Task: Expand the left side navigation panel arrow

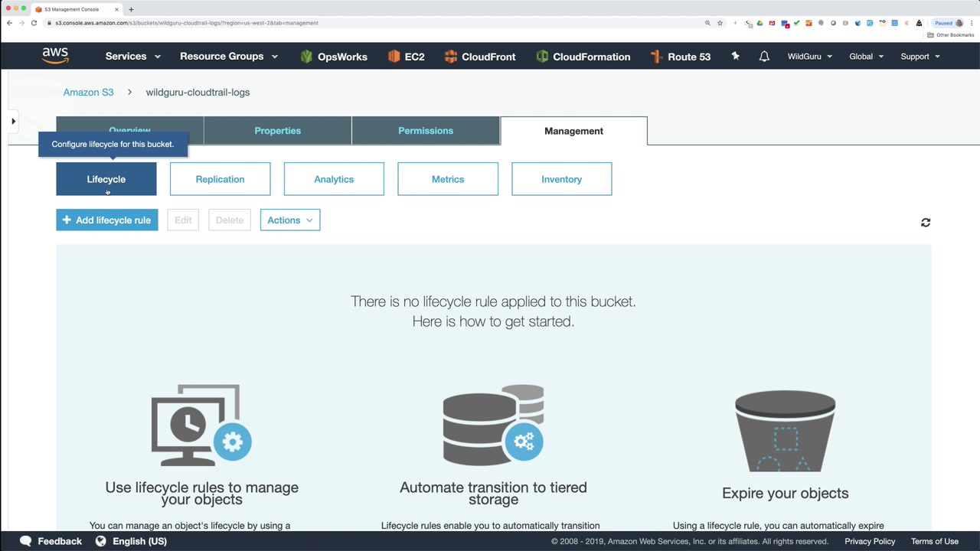Action: point(13,121)
